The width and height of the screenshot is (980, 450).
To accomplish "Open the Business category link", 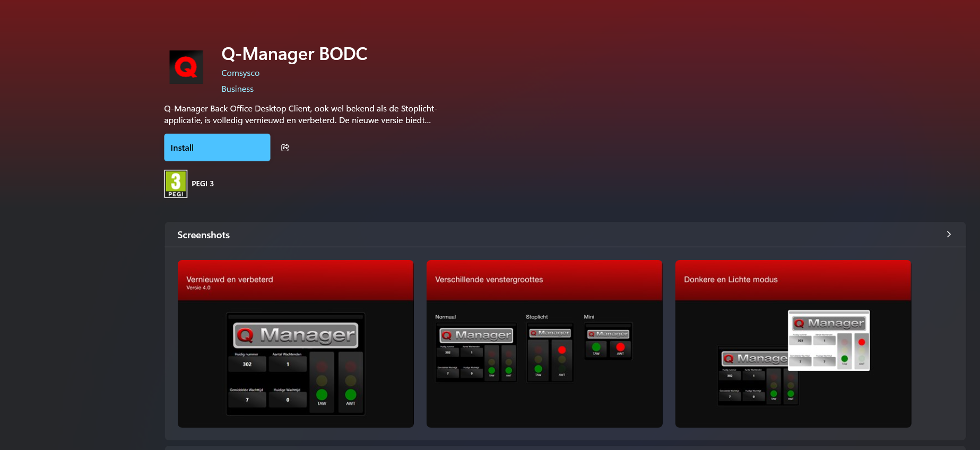I will click(237, 89).
